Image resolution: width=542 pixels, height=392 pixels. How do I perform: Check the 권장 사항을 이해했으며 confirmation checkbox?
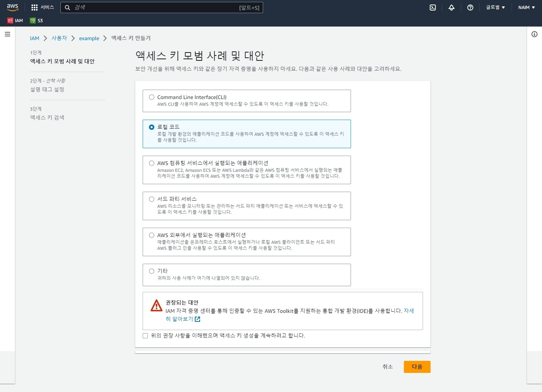pyautogui.click(x=145, y=336)
